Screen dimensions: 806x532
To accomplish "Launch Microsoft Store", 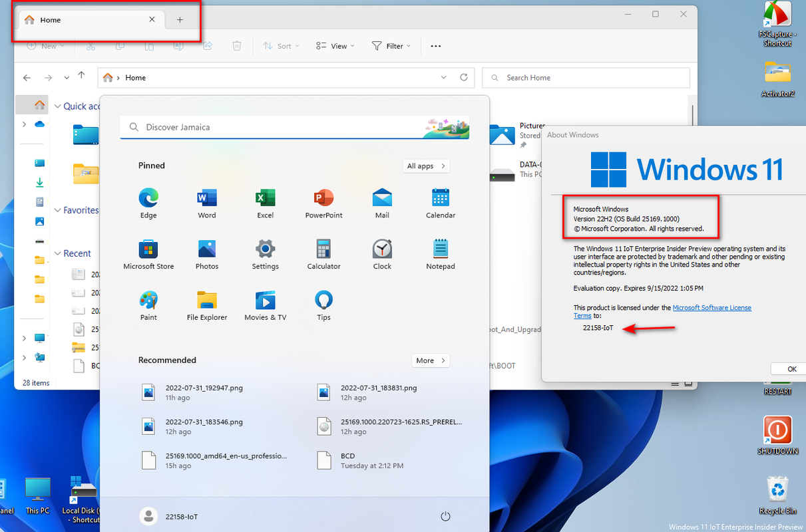I will pyautogui.click(x=148, y=254).
